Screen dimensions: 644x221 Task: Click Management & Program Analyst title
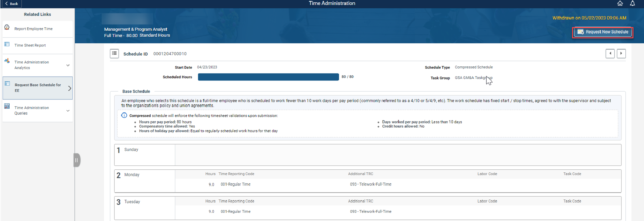136,29
